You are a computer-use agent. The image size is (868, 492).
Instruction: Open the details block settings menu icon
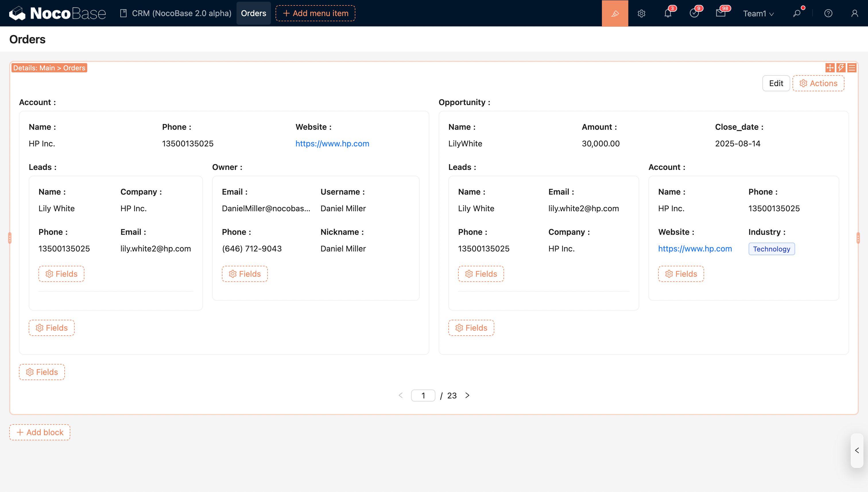pyautogui.click(x=852, y=68)
